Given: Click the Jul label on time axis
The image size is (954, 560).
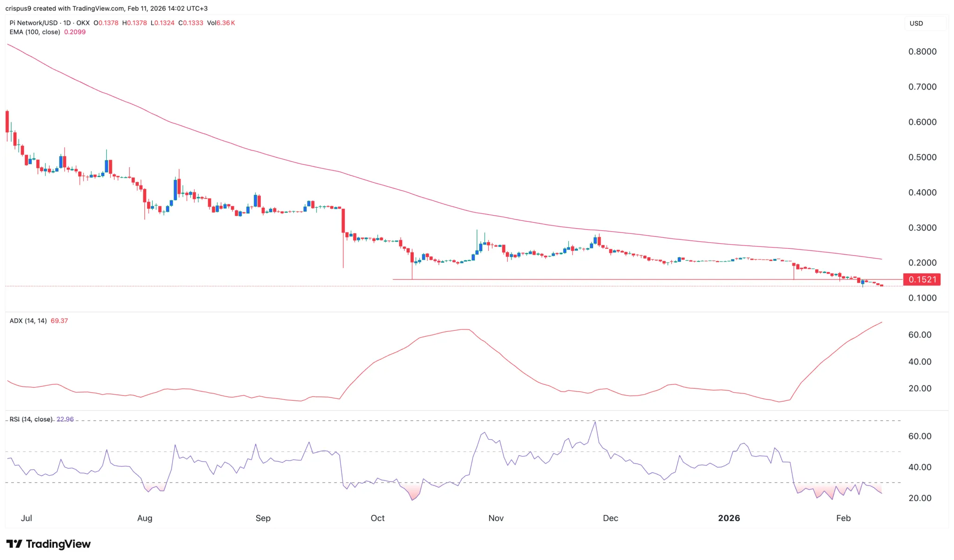Looking at the screenshot, I should (27, 518).
